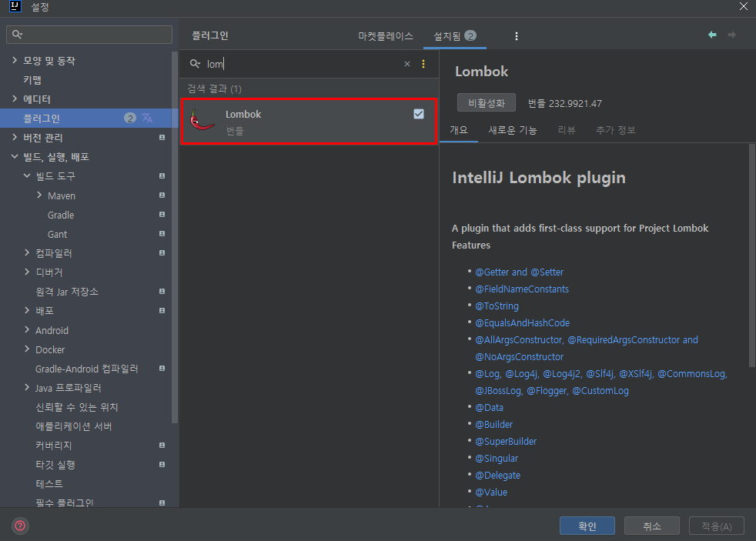
Task: Click the settings search magnifier icon
Action: coord(17,34)
